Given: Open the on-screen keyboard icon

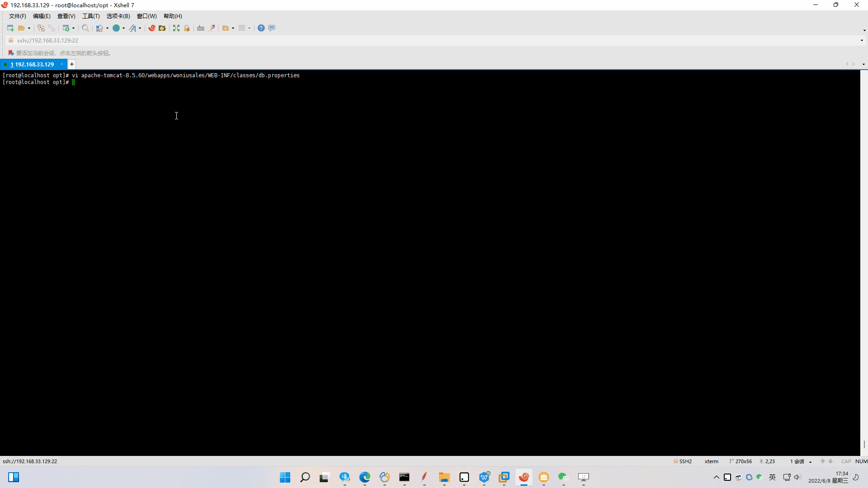Looking at the screenshot, I should (x=201, y=28).
